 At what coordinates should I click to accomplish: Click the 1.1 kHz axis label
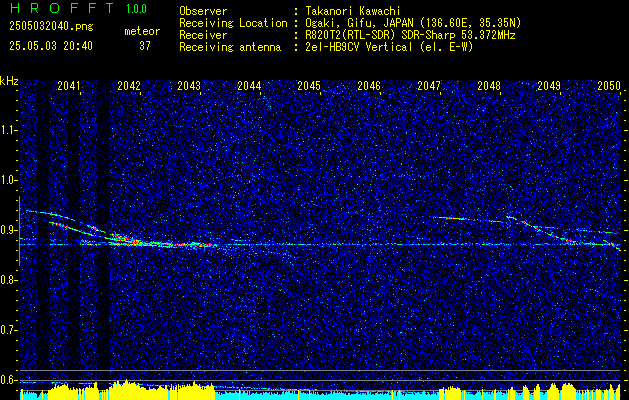[8, 130]
